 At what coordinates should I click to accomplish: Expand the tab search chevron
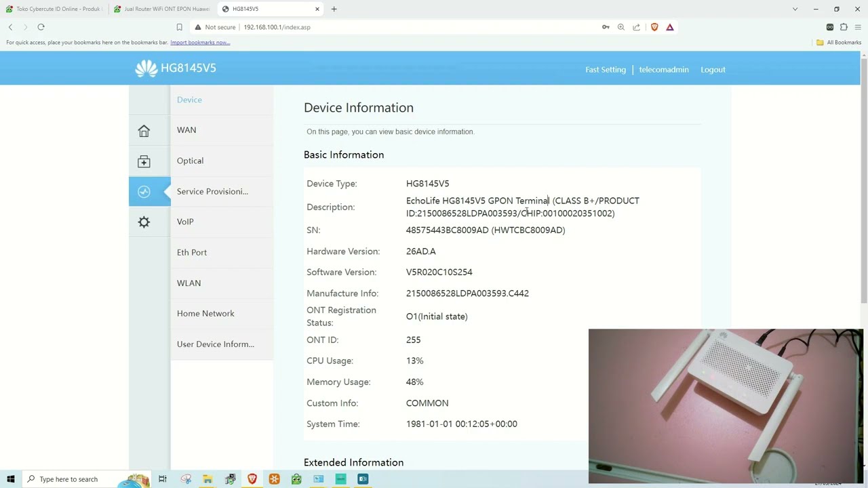pyautogui.click(x=795, y=9)
